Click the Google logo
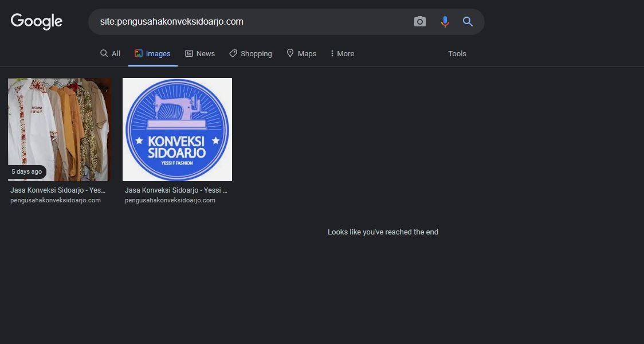The width and height of the screenshot is (644, 344). click(37, 21)
